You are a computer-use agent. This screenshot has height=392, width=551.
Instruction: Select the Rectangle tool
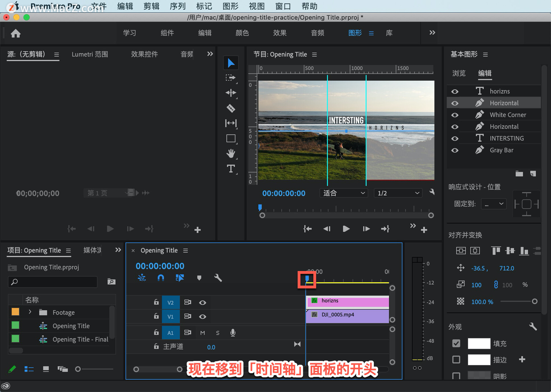231,139
